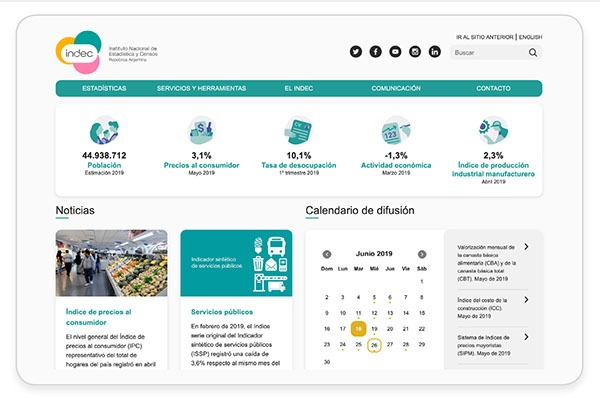Open the Contacto menu
Image resolution: width=600 pixels, height=398 pixels.
click(x=493, y=88)
